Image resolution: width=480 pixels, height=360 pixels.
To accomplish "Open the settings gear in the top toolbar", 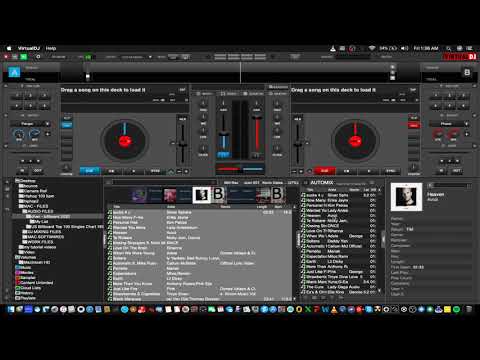I will pos(38,57).
